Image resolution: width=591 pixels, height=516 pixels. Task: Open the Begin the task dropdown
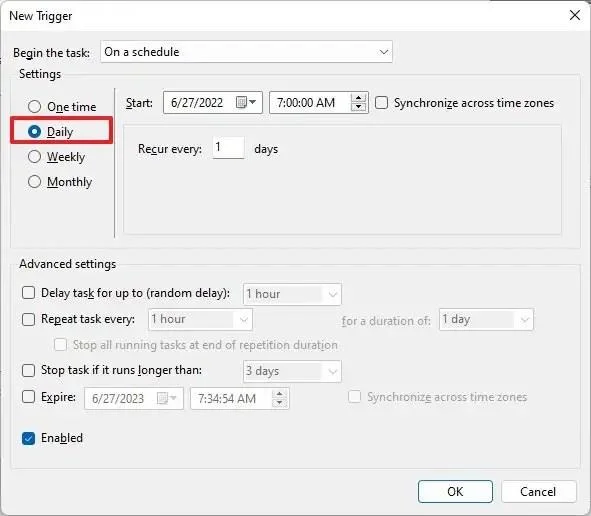[247, 52]
